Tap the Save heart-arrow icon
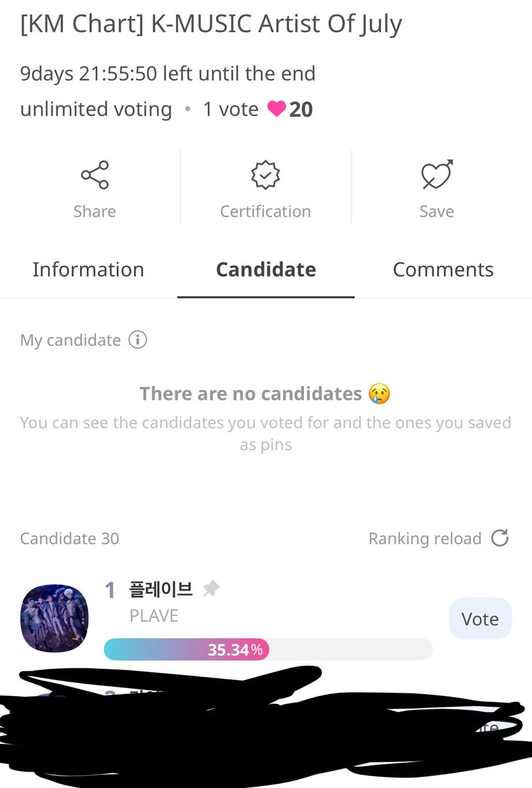The width and height of the screenshot is (532, 788). tap(437, 175)
